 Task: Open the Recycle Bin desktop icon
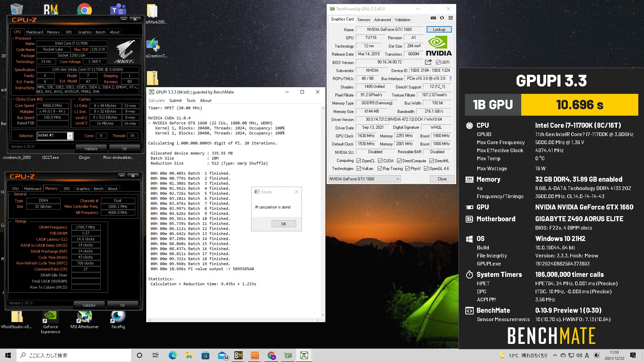click(x=16, y=9)
